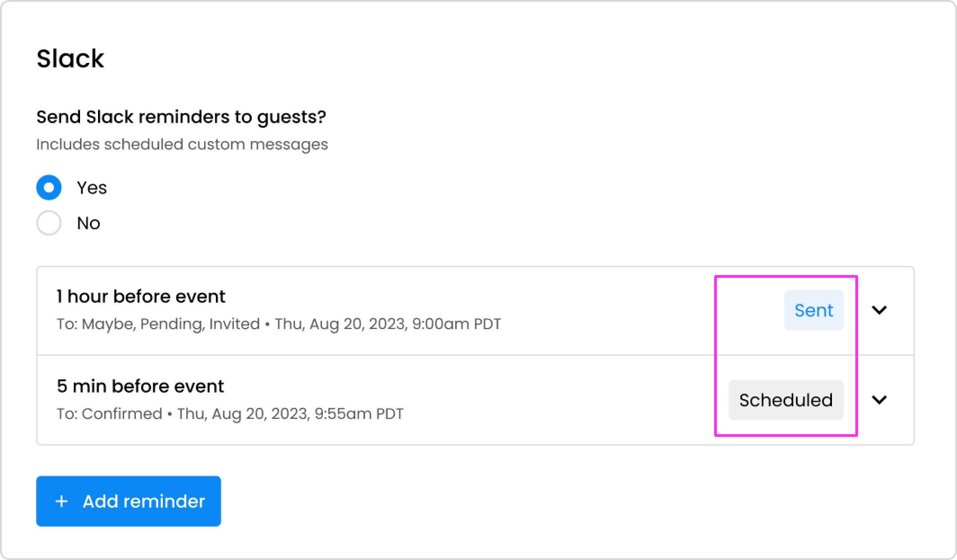This screenshot has height=560, width=957.
Task: Click the Sent status badge
Action: 814,310
